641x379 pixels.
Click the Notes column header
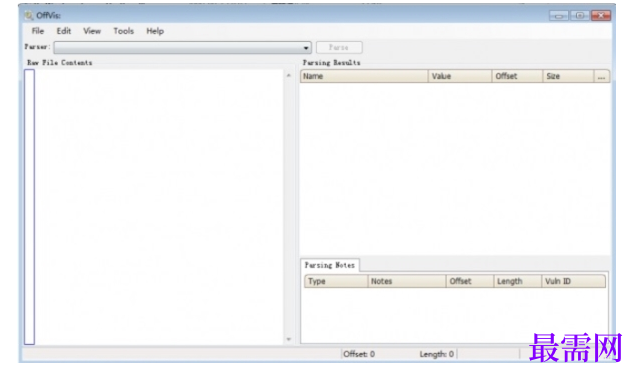click(x=407, y=281)
